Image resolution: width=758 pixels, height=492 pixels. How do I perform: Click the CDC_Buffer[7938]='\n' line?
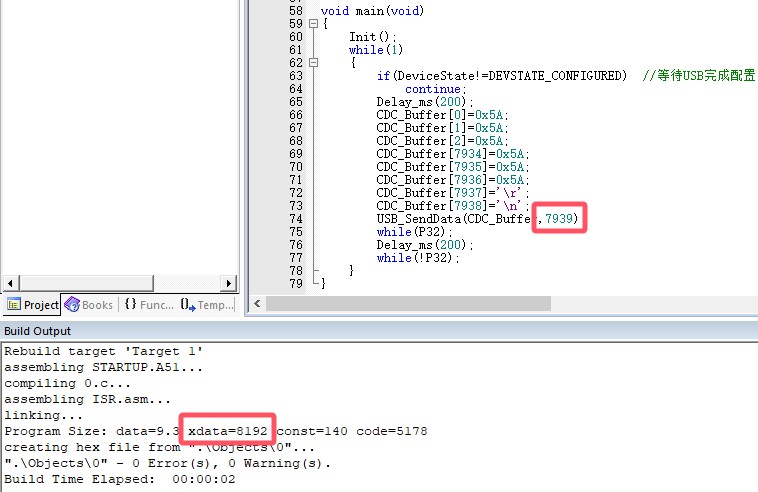[452, 206]
